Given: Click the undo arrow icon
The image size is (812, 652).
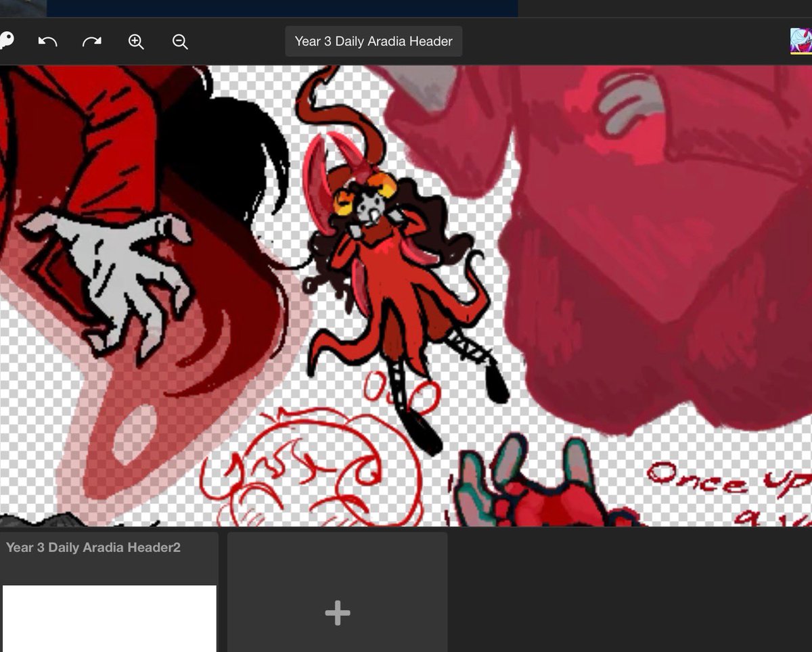Looking at the screenshot, I should pyautogui.click(x=47, y=41).
